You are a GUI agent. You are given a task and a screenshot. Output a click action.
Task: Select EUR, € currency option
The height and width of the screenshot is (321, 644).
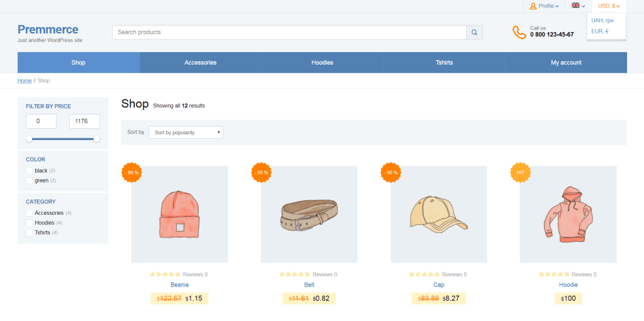[x=599, y=31]
